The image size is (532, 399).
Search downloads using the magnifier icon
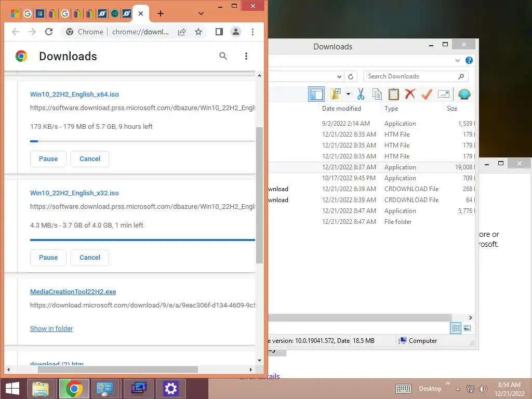[223, 56]
